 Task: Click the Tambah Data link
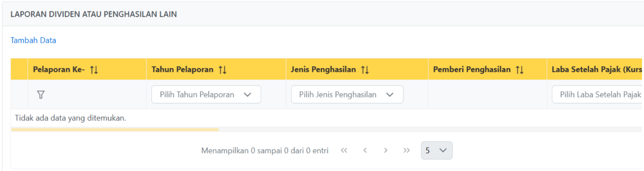click(33, 40)
